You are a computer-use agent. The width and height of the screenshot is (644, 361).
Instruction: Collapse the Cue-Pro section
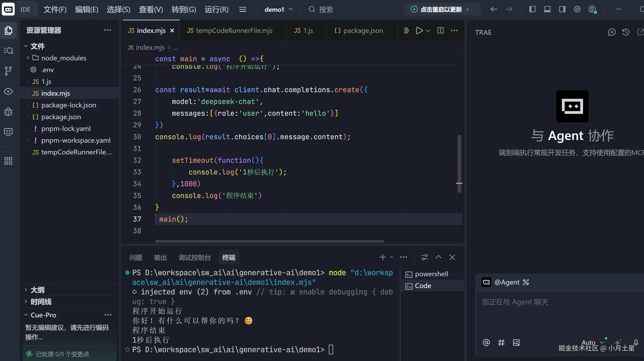click(26, 315)
